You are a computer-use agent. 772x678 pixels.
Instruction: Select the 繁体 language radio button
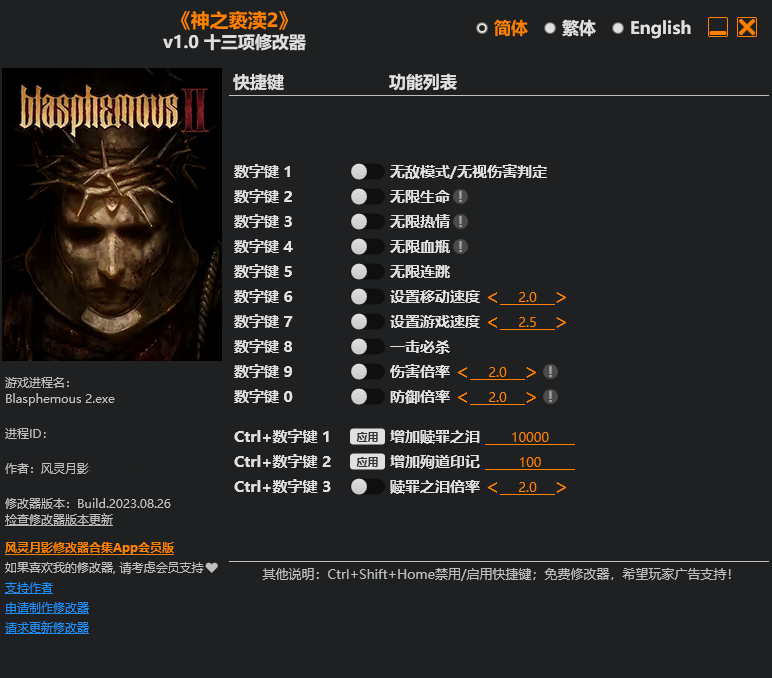550,29
